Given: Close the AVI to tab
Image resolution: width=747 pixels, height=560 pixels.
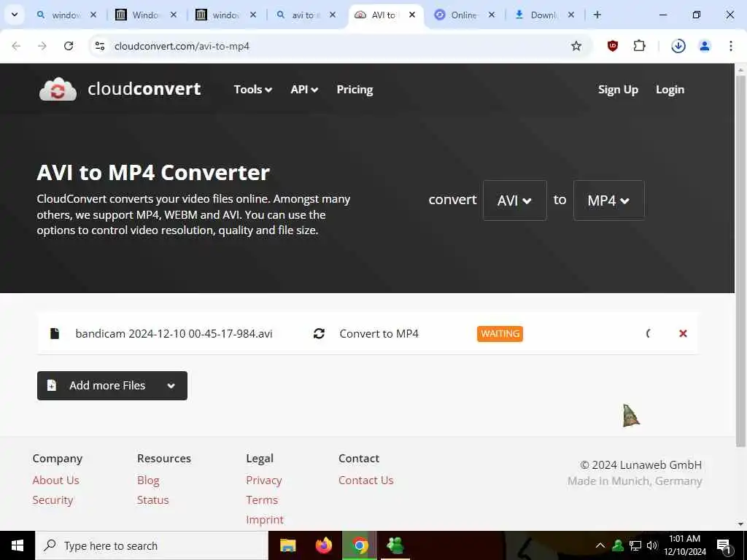Looking at the screenshot, I should [x=412, y=15].
